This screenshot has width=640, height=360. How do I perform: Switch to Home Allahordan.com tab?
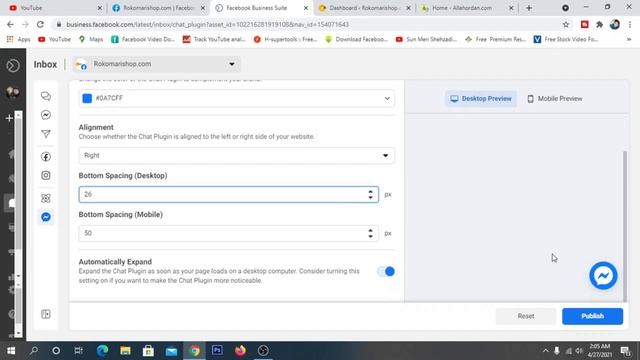click(467, 8)
